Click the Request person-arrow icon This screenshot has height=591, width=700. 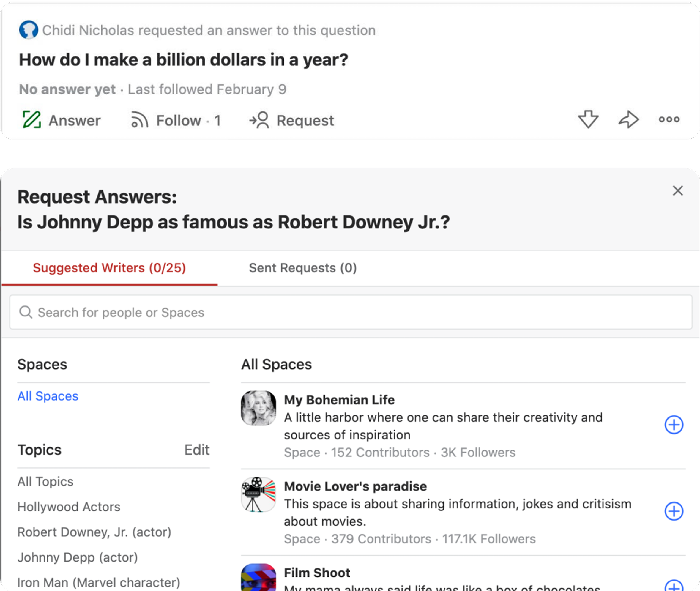coord(259,120)
